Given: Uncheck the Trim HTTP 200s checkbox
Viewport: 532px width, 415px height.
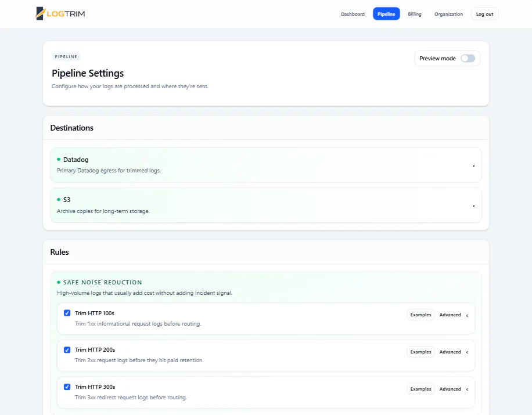Looking at the screenshot, I should coord(67,350).
